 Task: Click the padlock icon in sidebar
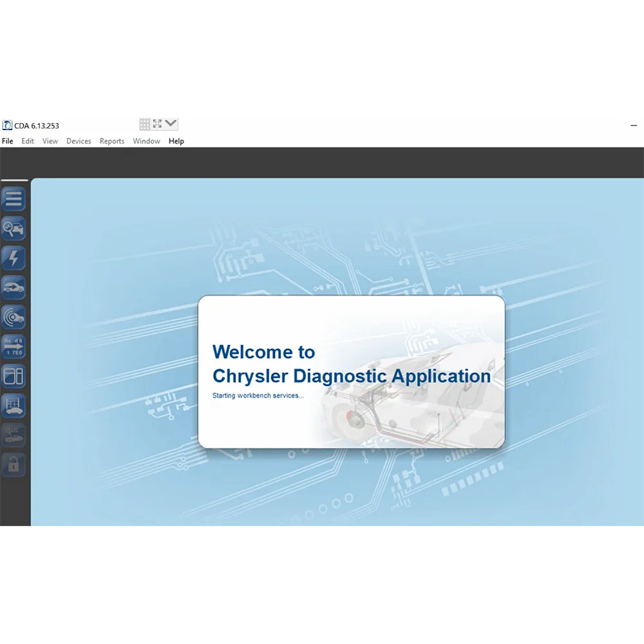pyautogui.click(x=14, y=464)
